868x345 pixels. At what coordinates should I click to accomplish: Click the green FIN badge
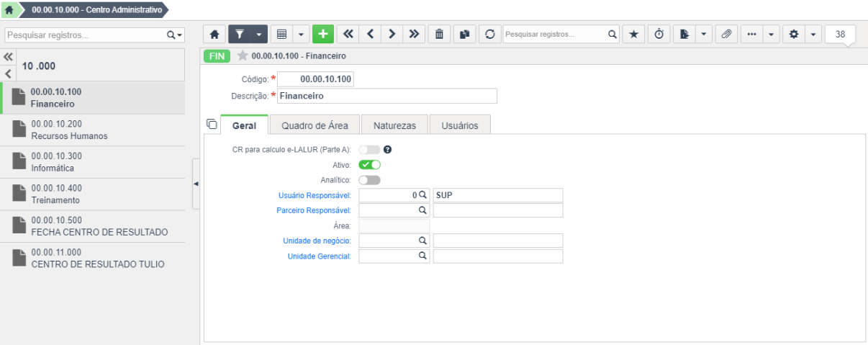(x=217, y=56)
